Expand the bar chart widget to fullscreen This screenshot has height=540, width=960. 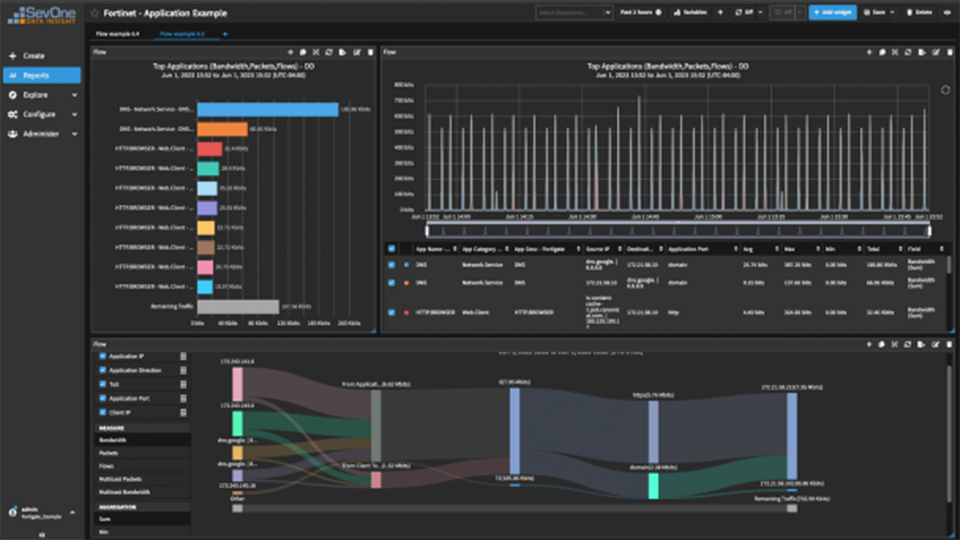coord(316,53)
